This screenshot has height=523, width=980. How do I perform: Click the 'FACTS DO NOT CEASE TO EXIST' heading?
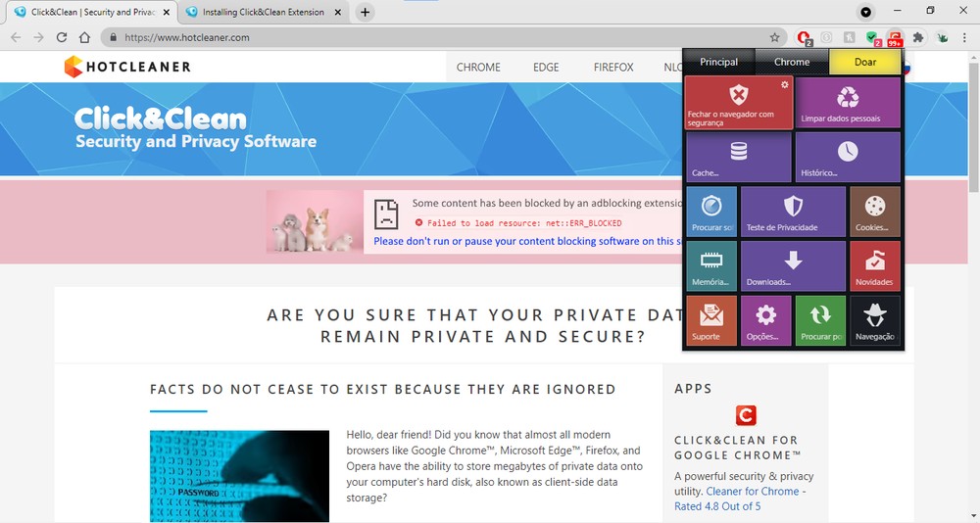[383, 389]
